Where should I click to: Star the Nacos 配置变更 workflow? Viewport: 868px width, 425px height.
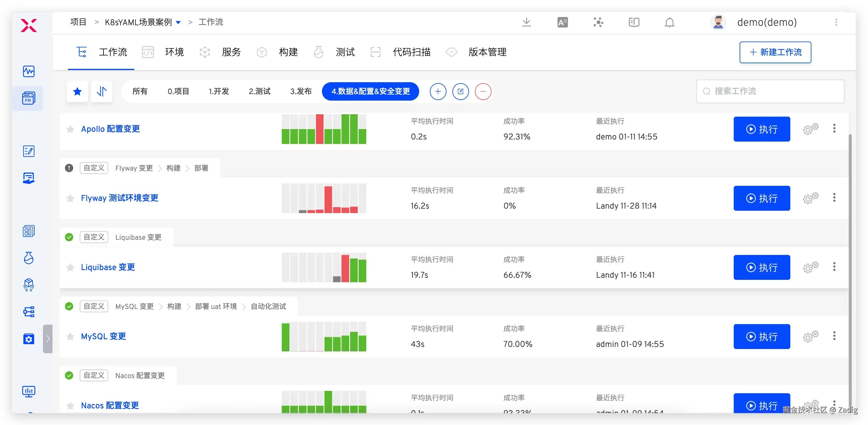[70, 405]
